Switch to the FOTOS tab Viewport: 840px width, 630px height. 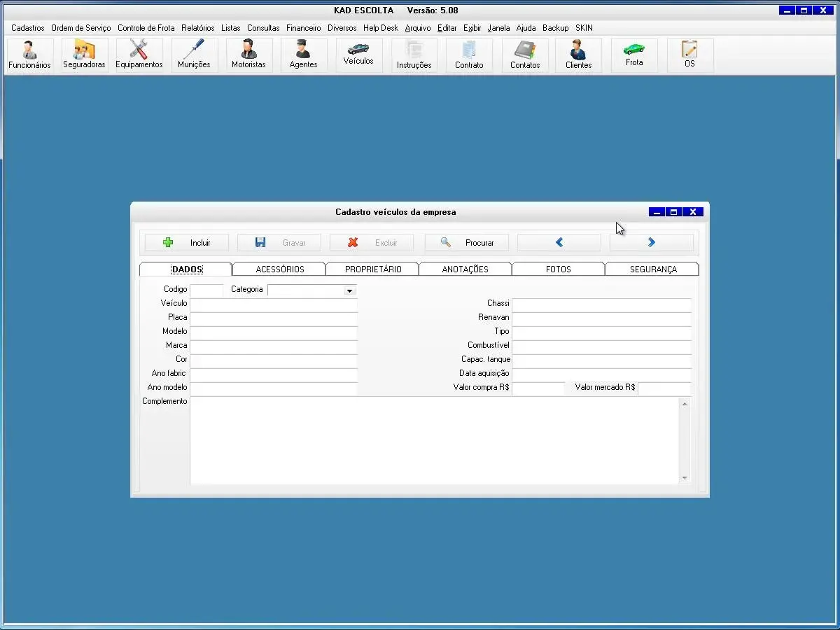(x=558, y=269)
